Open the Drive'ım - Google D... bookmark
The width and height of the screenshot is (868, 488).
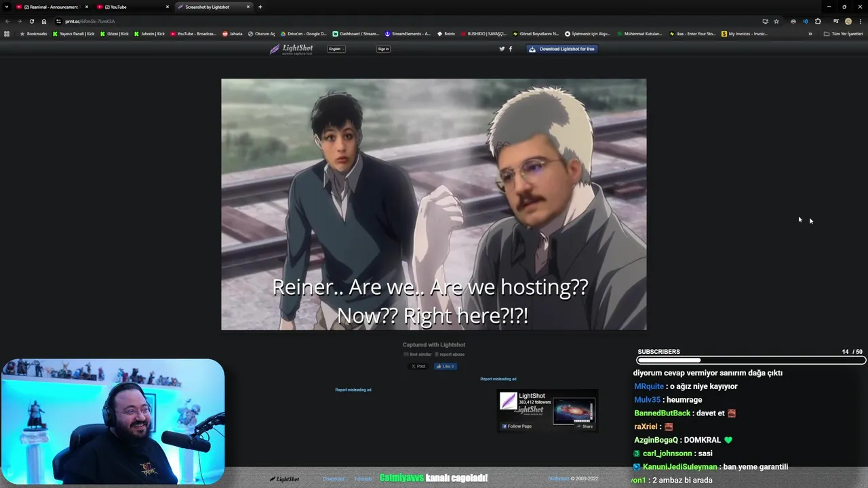(x=304, y=34)
